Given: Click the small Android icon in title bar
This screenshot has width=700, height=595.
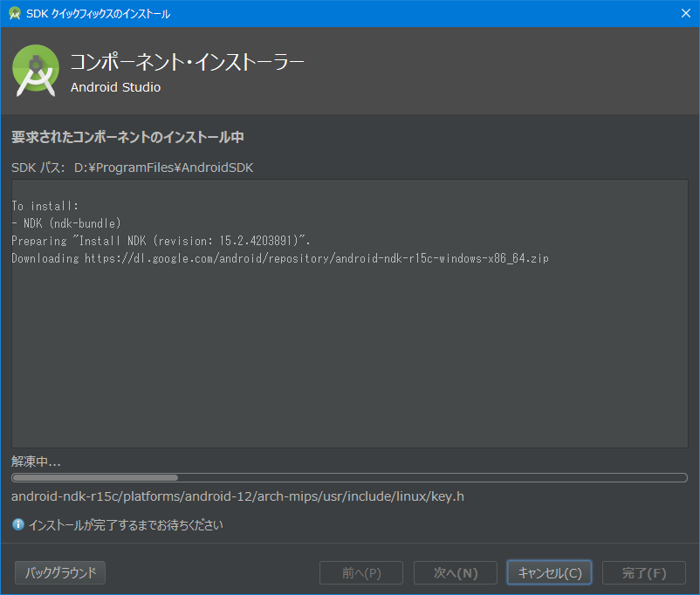Looking at the screenshot, I should (x=15, y=13).
